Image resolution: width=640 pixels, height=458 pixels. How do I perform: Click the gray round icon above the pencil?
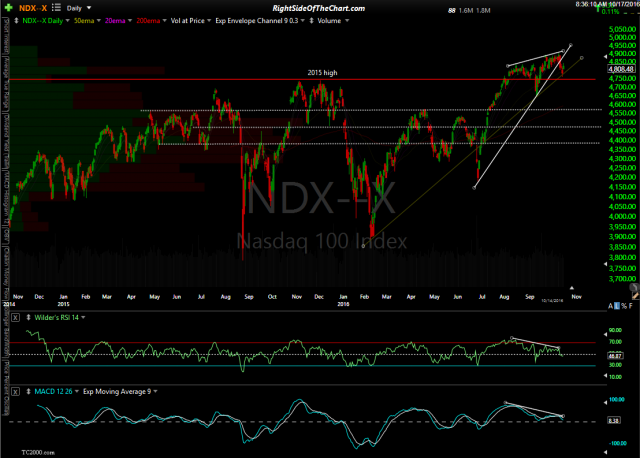point(634,287)
